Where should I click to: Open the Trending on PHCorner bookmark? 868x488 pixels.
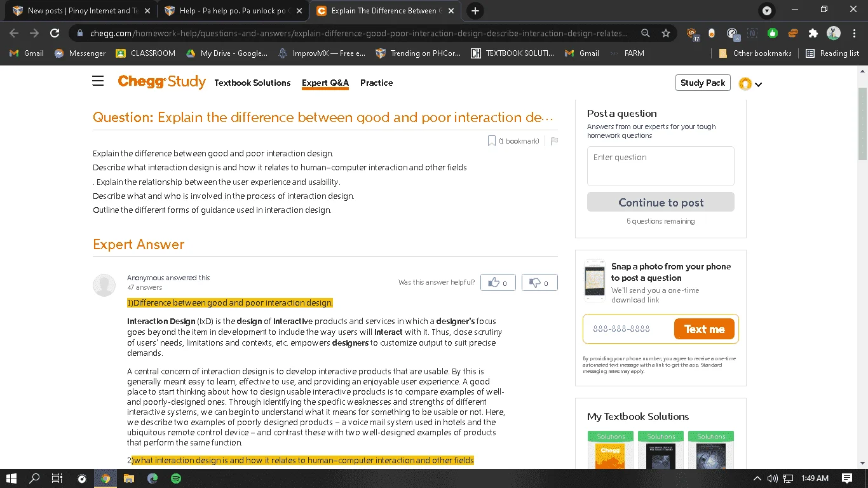(419, 53)
